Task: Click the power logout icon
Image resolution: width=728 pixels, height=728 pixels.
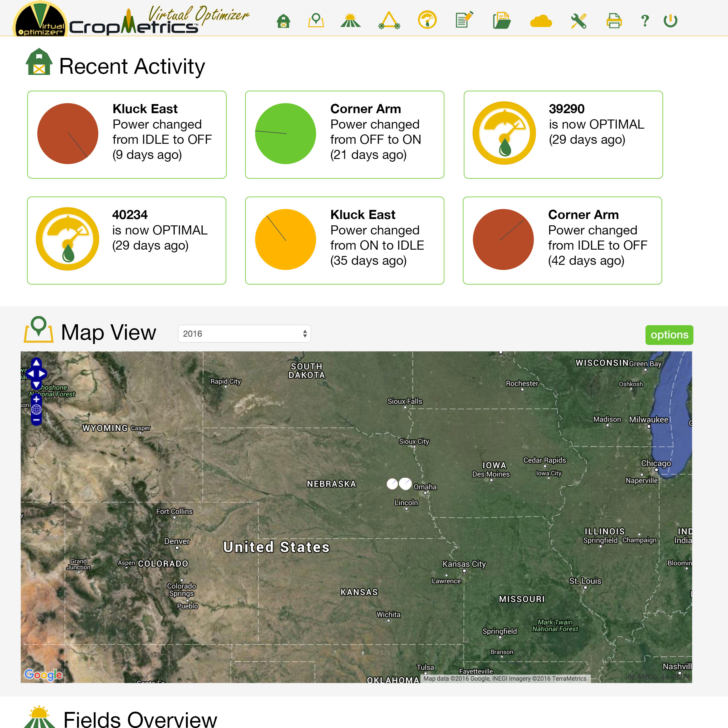Action: click(x=670, y=21)
